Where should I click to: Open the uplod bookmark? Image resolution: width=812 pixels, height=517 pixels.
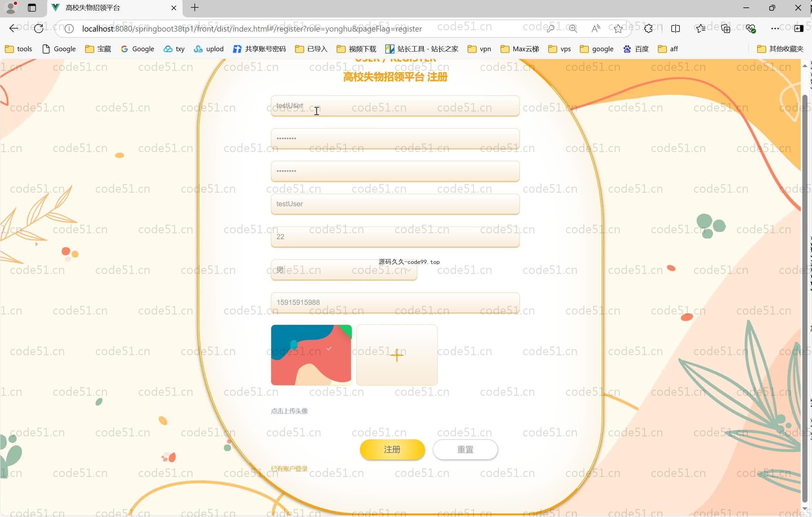click(208, 49)
